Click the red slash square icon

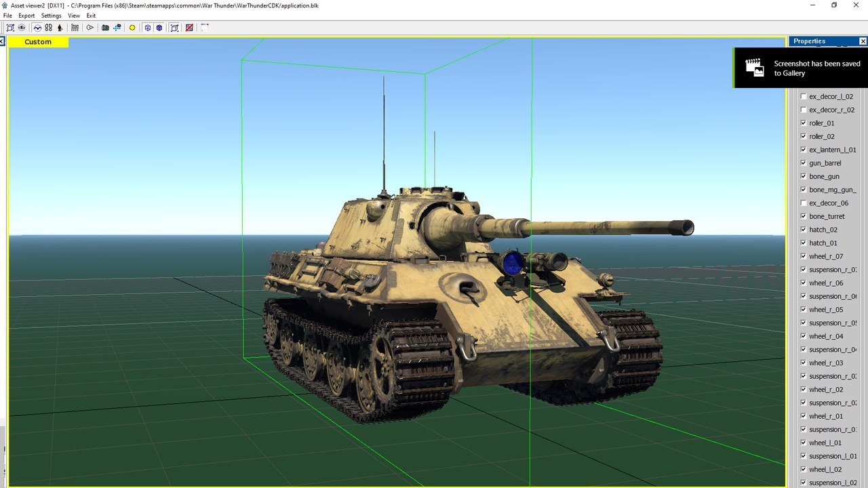(x=189, y=28)
